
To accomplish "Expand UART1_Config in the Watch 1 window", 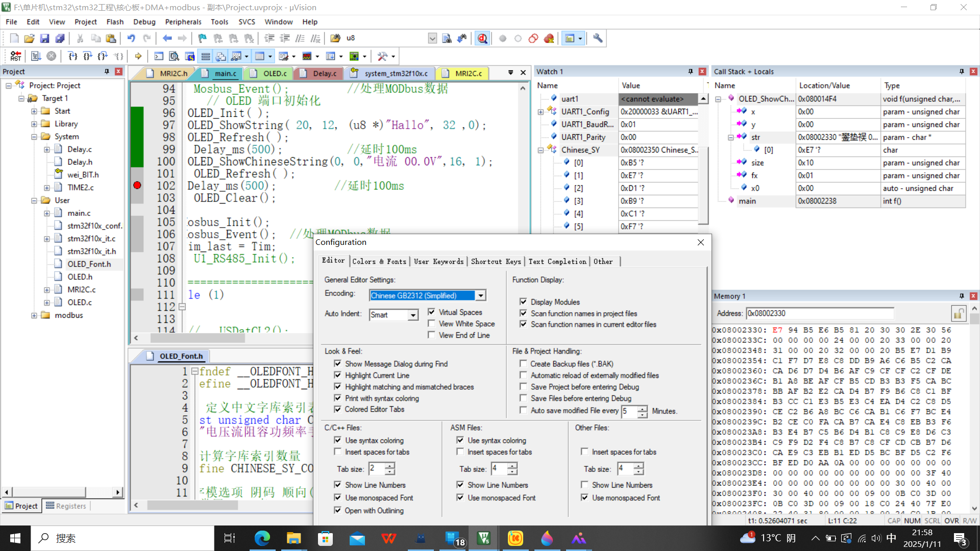I will [x=541, y=112].
